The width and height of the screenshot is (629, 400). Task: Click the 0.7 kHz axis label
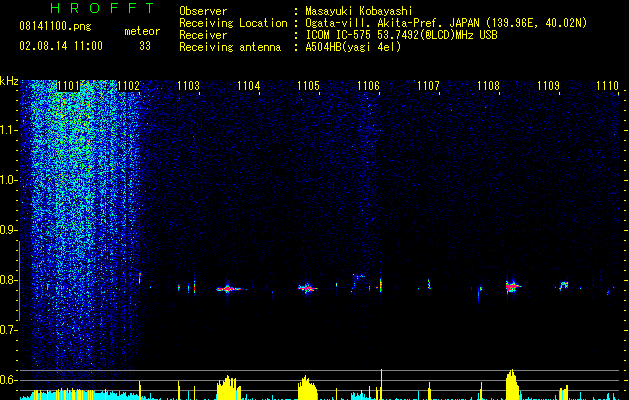pos(8,330)
